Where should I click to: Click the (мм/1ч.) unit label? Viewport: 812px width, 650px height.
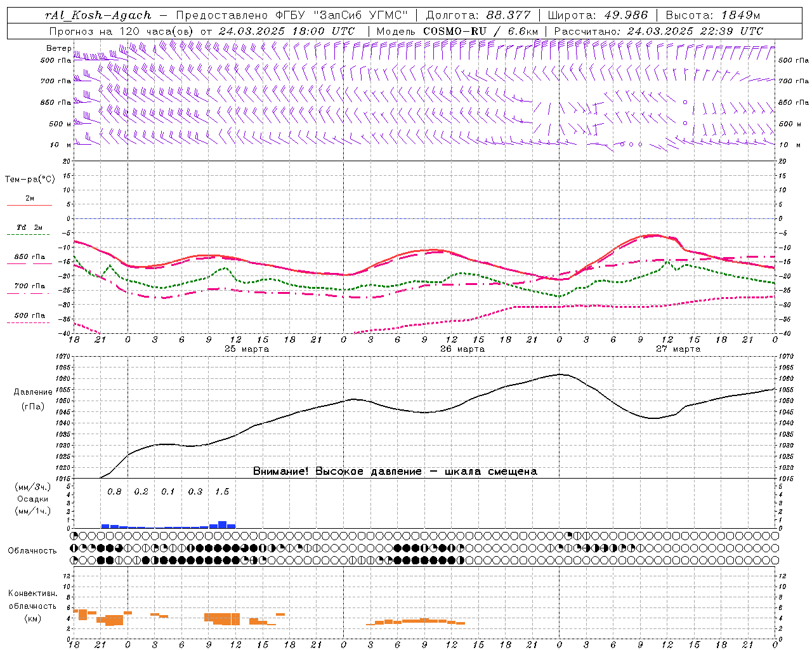pyautogui.click(x=33, y=511)
